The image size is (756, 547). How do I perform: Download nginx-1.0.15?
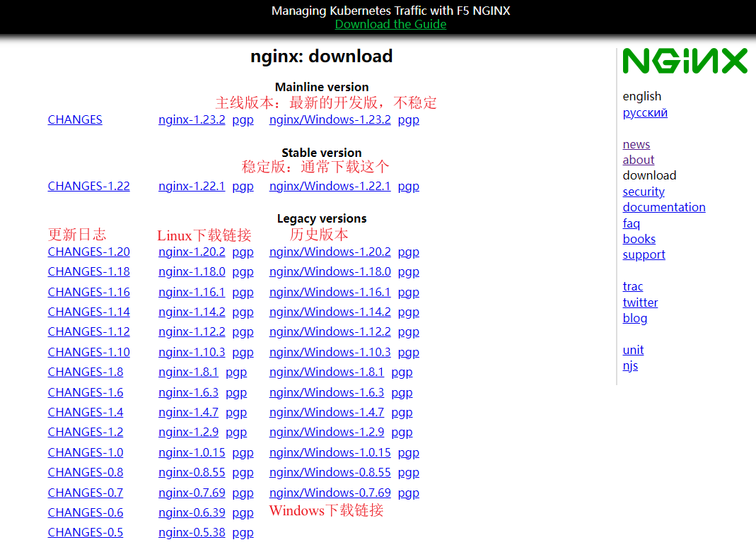pyautogui.click(x=192, y=452)
